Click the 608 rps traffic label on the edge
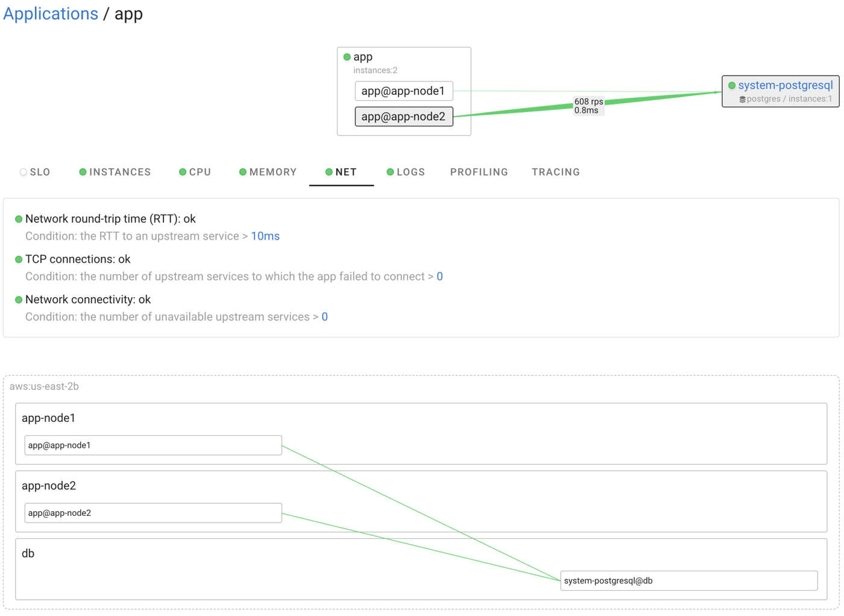Image resolution: width=844 pixels, height=616 pixels. (x=588, y=102)
